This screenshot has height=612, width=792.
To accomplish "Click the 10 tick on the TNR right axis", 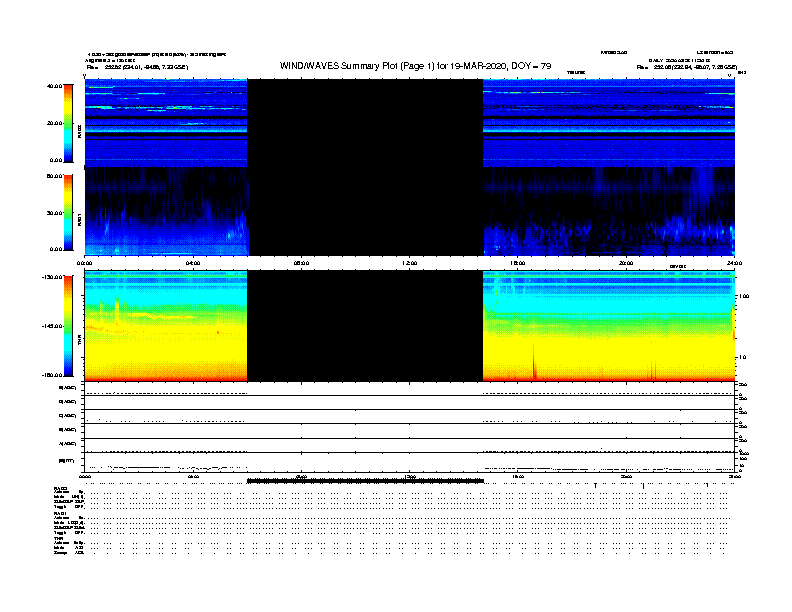I will 742,357.
